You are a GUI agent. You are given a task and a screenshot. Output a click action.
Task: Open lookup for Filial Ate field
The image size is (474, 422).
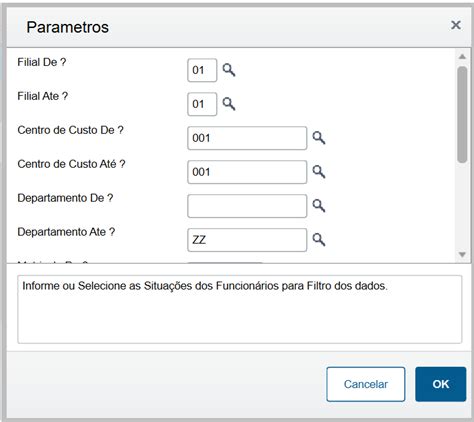click(x=229, y=104)
